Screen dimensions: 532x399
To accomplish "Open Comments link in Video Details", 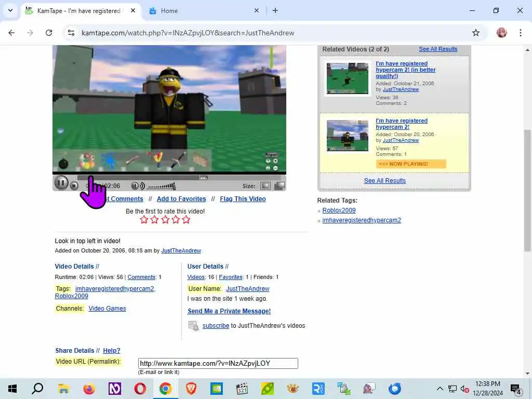I will coord(141,277).
